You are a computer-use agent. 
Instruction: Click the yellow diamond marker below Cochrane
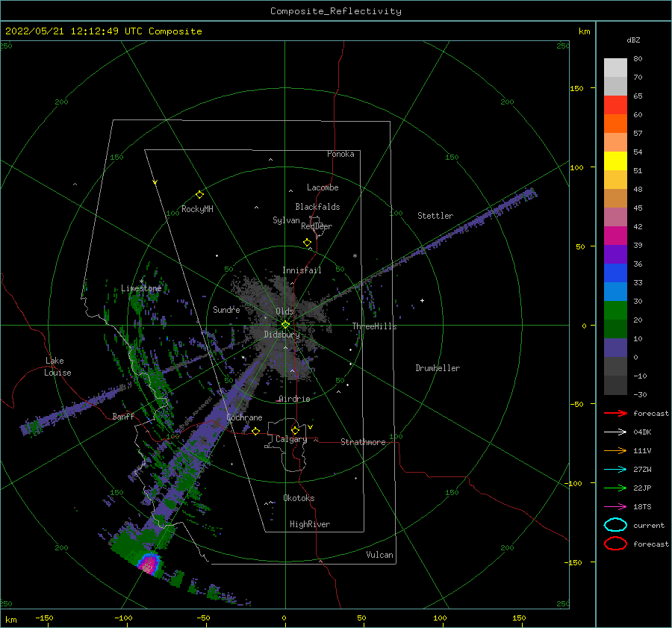click(255, 432)
